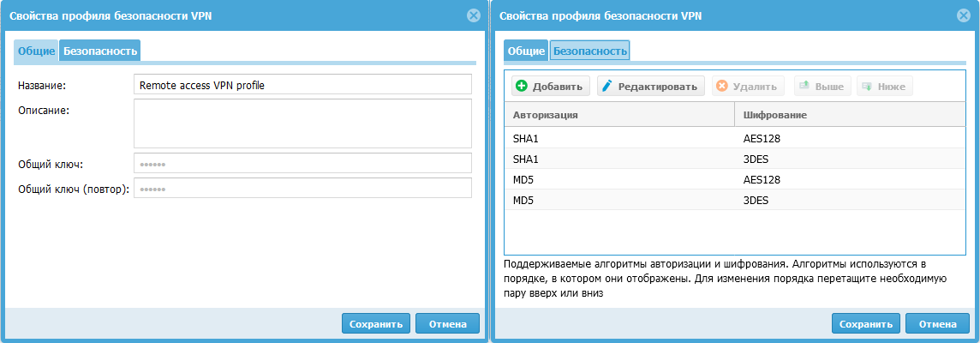The width and height of the screenshot is (980, 343).
Task: Click Отмена in the right dialog
Action: [x=937, y=323]
